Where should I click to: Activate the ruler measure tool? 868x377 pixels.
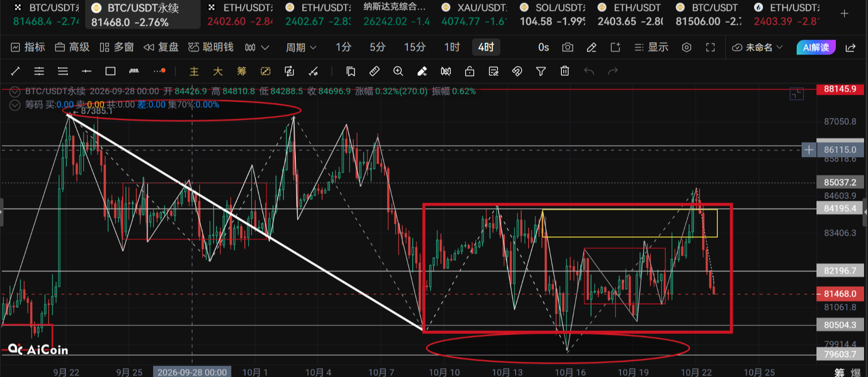pyautogui.click(x=375, y=71)
